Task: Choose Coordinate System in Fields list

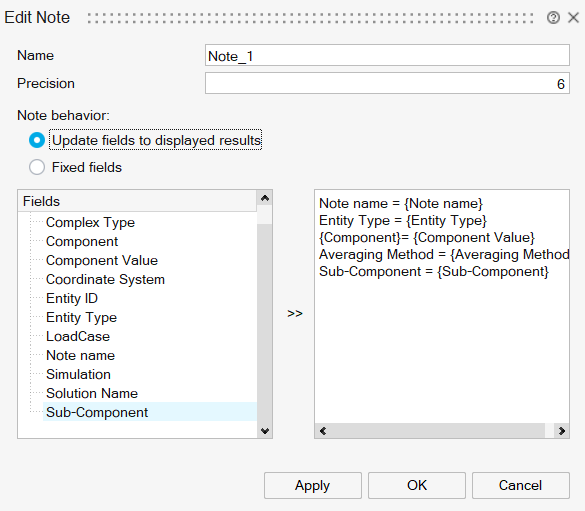Action: coord(105,279)
